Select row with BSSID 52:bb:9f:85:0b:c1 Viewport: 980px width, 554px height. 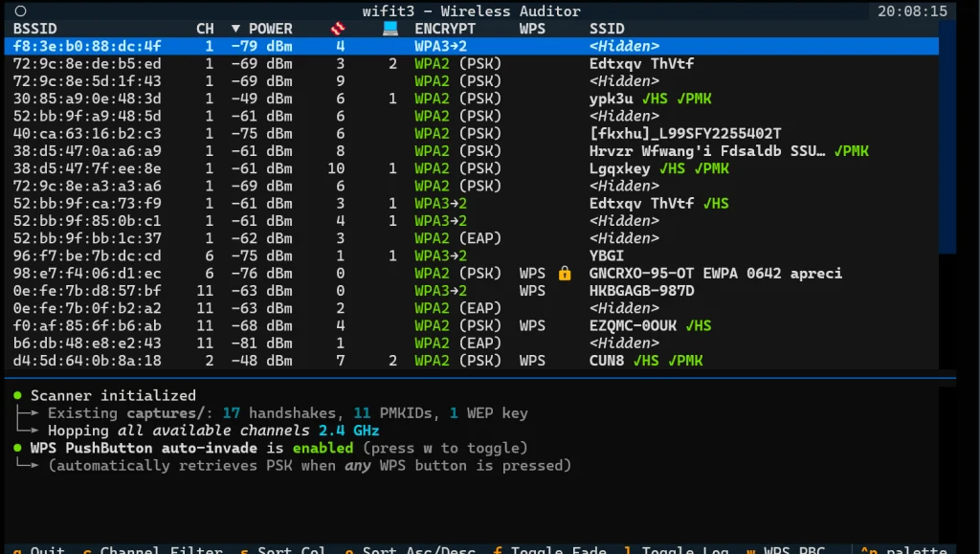point(471,221)
